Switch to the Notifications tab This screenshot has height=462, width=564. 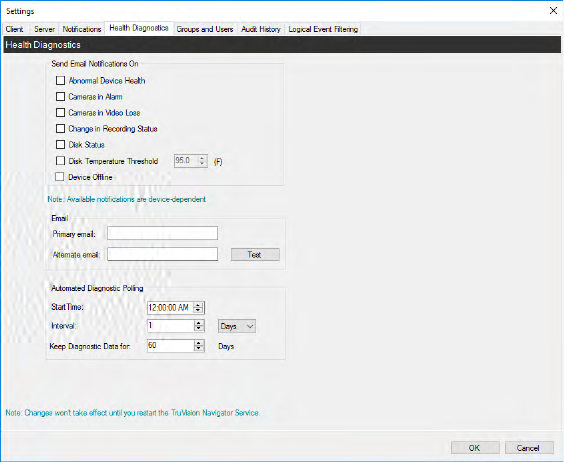(82, 29)
